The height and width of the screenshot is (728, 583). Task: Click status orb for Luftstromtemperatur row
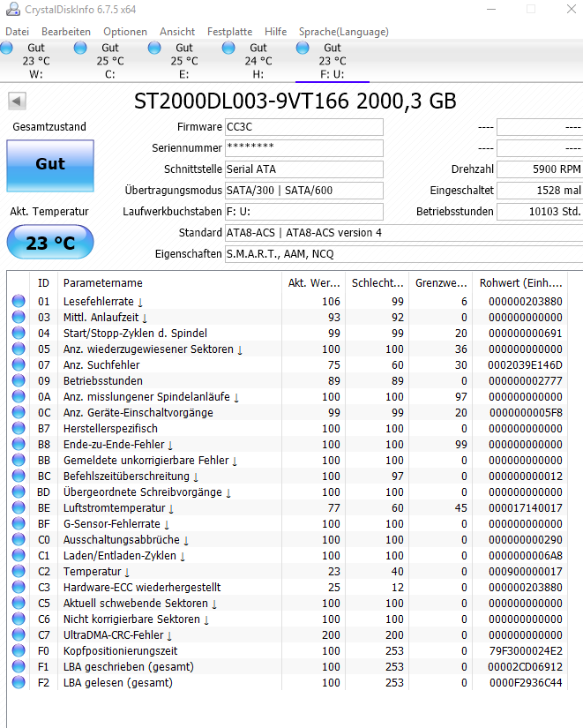click(19, 507)
